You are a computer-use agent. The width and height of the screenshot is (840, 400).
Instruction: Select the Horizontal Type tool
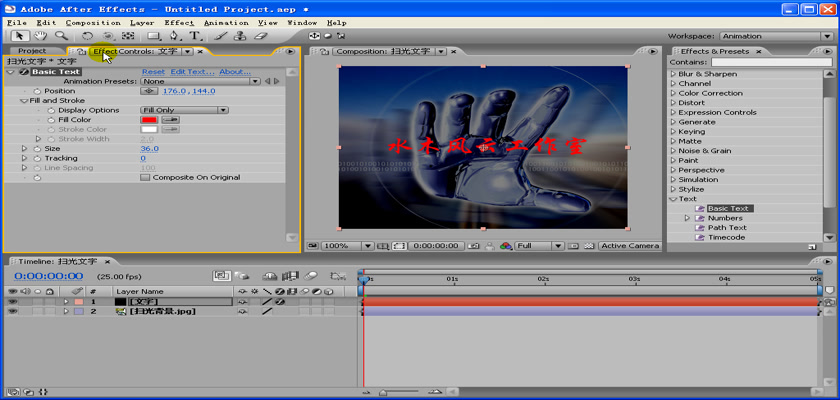pos(195,36)
